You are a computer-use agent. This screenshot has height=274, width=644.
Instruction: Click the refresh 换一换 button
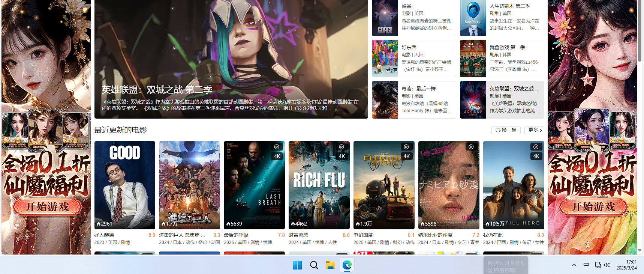click(506, 130)
